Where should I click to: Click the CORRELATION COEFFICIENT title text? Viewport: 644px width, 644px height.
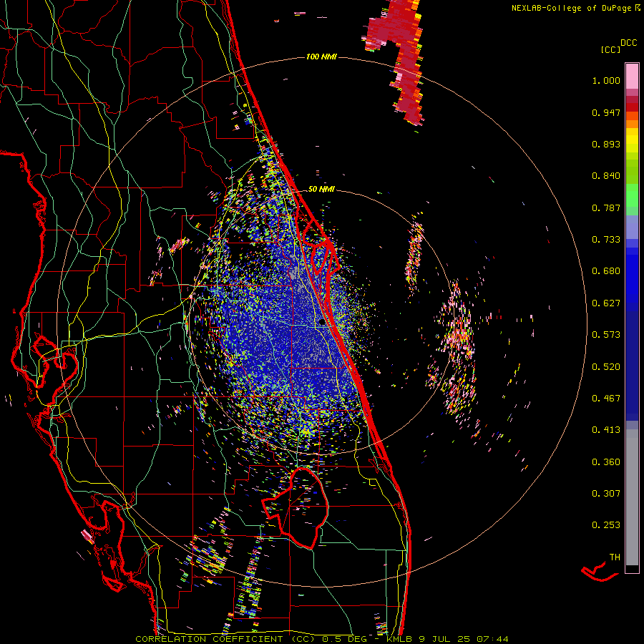(209, 639)
